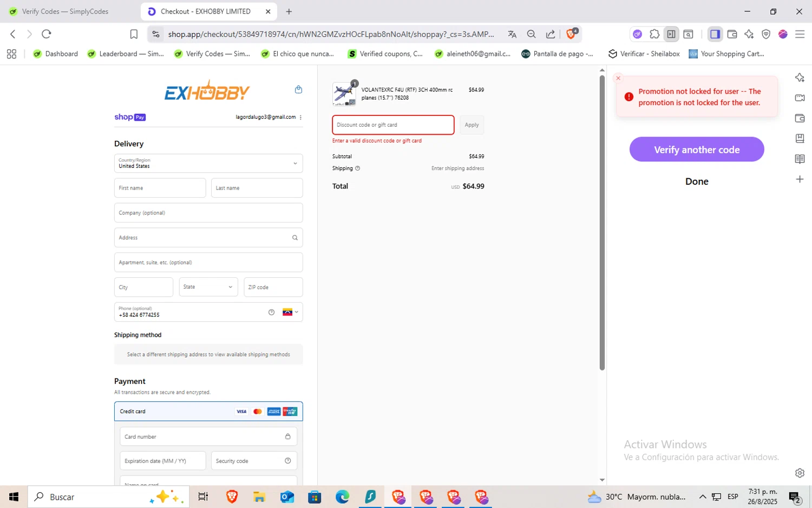Open Verified coupons bookmark

tap(385, 54)
